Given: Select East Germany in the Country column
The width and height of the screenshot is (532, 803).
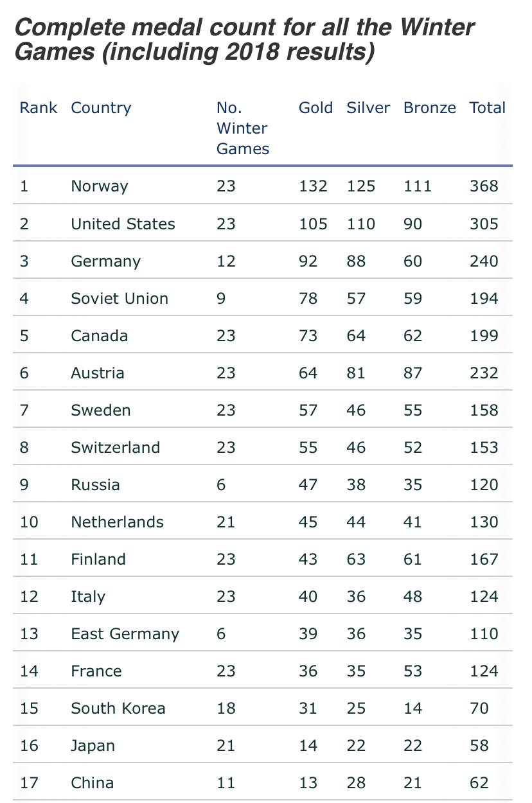Looking at the screenshot, I should click(125, 633).
